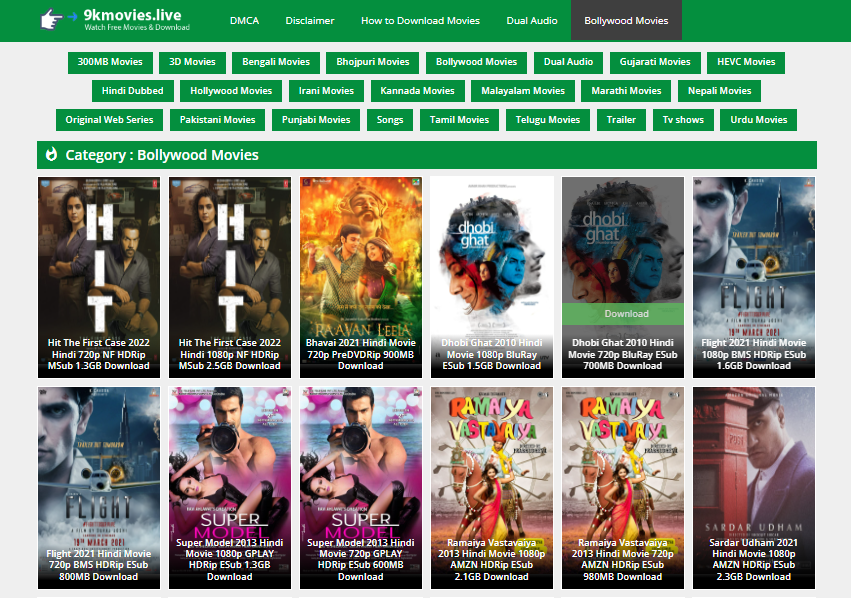This screenshot has height=598, width=851.
Task: Click the flame icon beside Category heading
Action: [50, 155]
